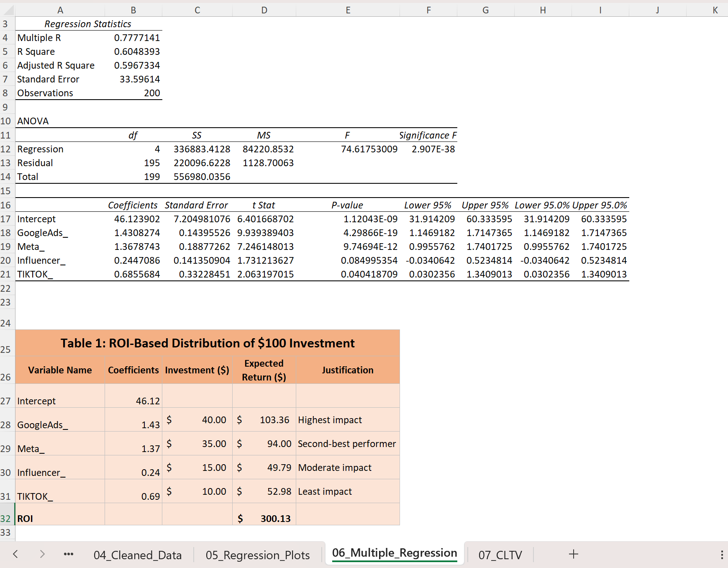This screenshot has height=568, width=728.
Task: Select Regression SS value 336883.4128
Action: [x=197, y=149]
